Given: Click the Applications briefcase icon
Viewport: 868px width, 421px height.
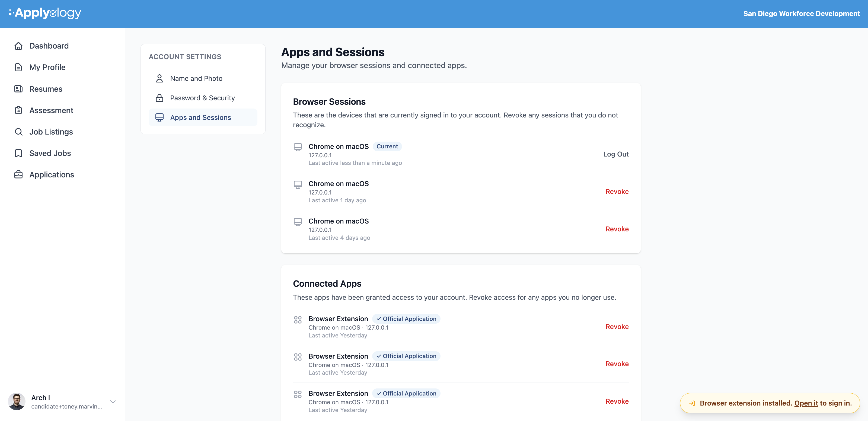Looking at the screenshot, I should [x=18, y=175].
